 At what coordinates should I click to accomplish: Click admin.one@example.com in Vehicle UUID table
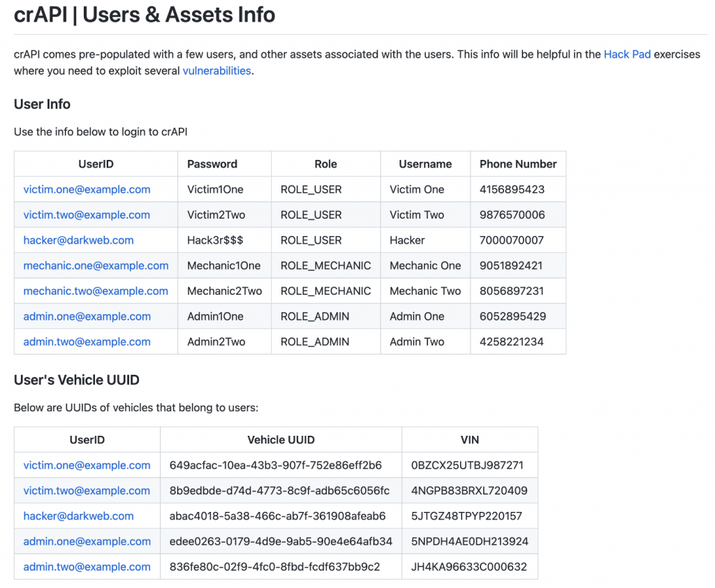pyautogui.click(x=87, y=541)
